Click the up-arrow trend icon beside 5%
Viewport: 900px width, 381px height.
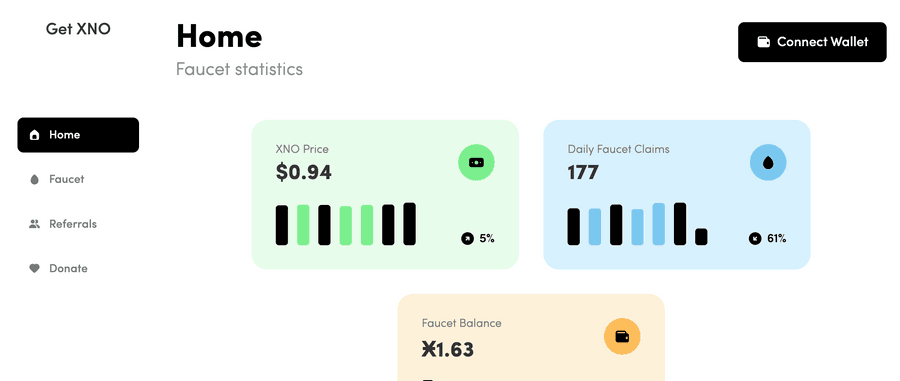coord(467,238)
